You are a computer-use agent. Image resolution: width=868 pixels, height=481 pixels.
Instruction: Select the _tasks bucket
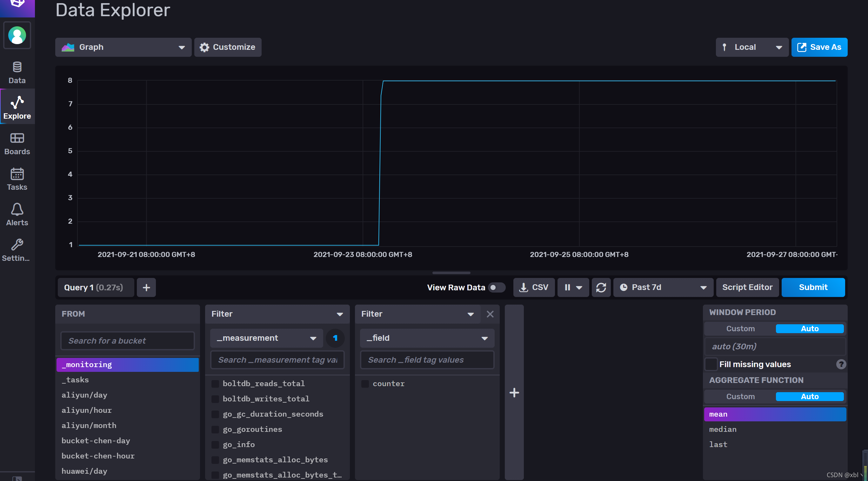click(127, 380)
